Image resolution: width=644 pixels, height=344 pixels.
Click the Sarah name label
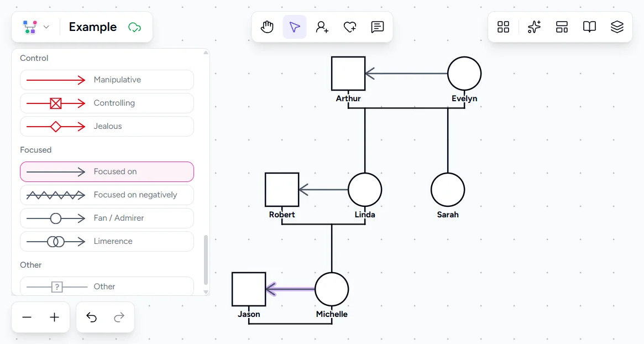[448, 215]
